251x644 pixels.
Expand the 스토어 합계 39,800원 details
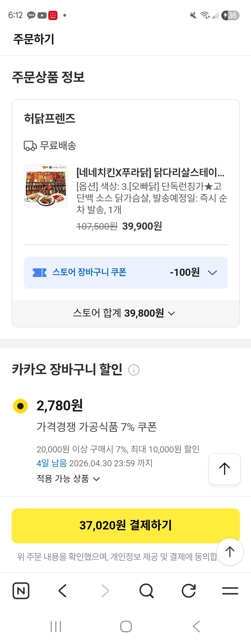tap(172, 313)
